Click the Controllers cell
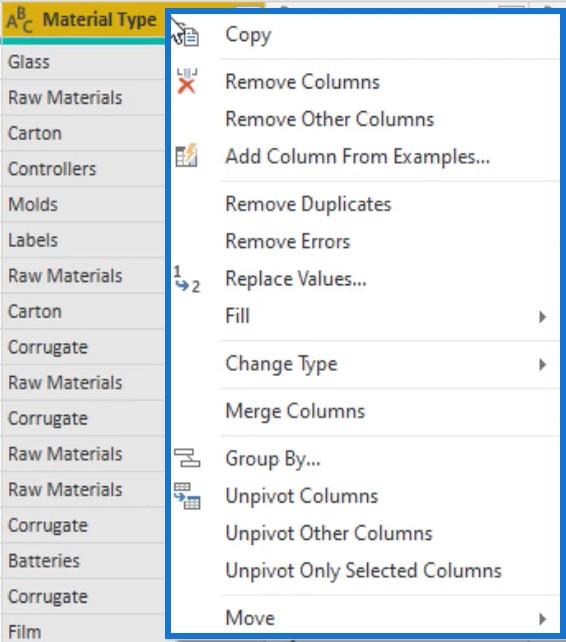The image size is (566, 642). [x=84, y=169]
